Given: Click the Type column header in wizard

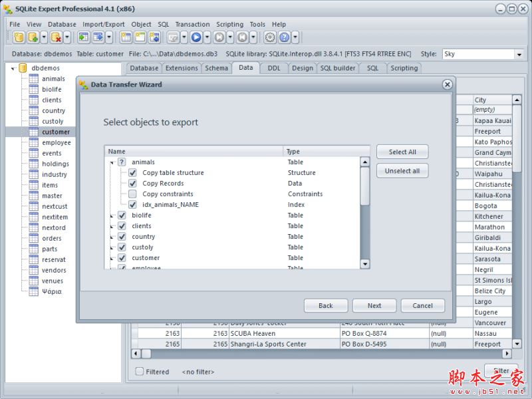Looking at the screenshot, I should (x=326, y=152).
